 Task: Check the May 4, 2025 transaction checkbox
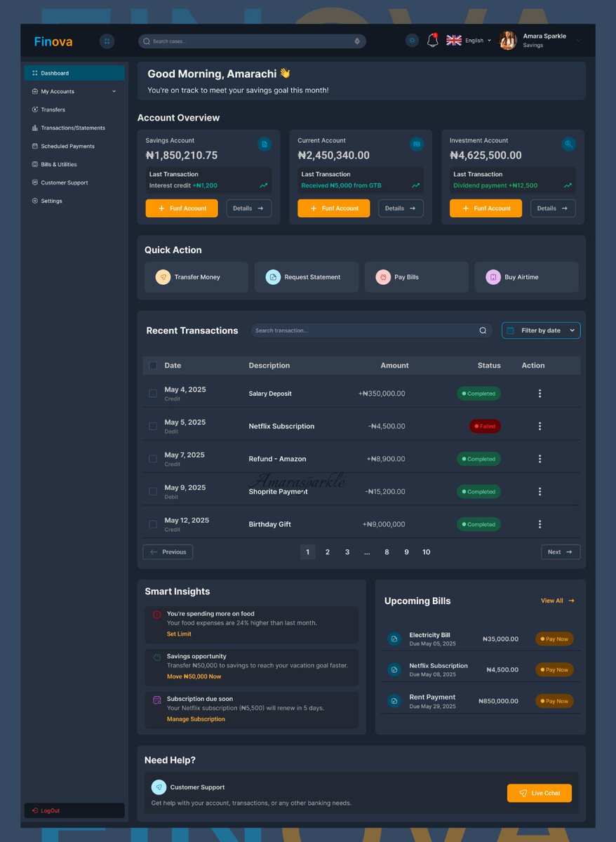tap(153, 394)
